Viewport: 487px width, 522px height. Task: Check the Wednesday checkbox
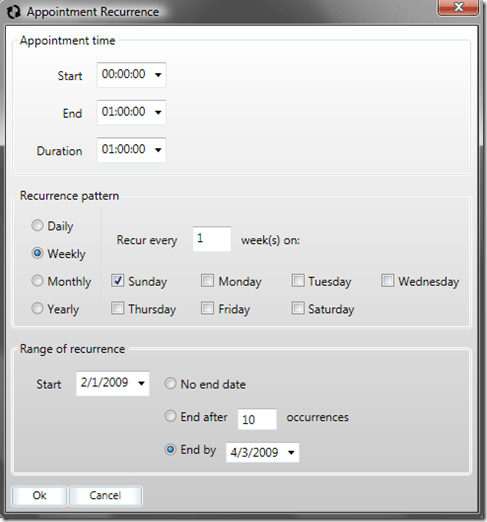coord(388,281)
